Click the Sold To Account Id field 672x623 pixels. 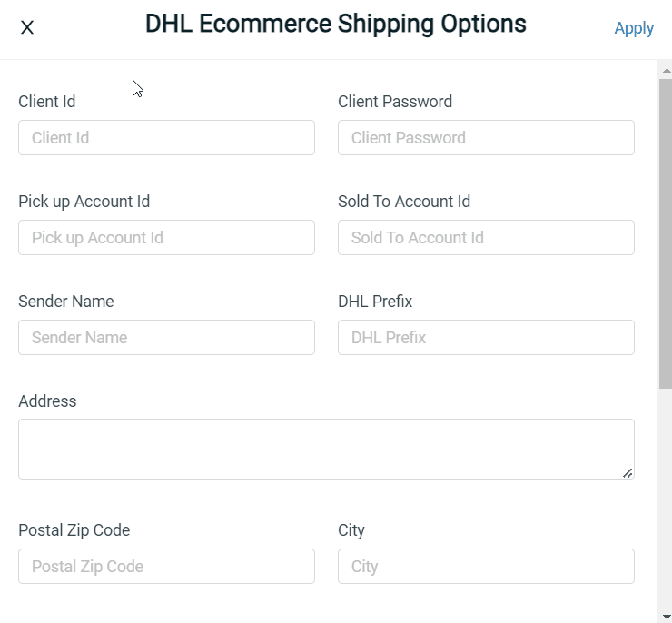pyautogui.click(x=486, y=238)
